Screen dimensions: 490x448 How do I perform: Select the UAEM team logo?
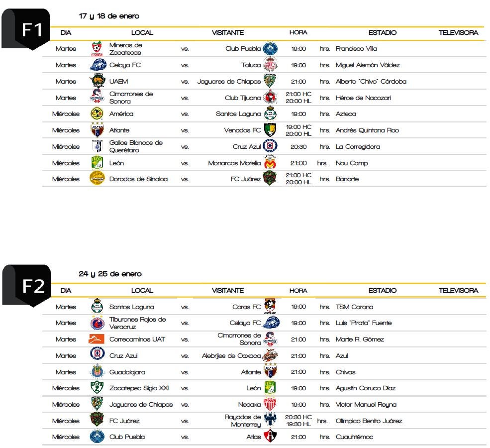pyautogui.click(x=97, y=81)
